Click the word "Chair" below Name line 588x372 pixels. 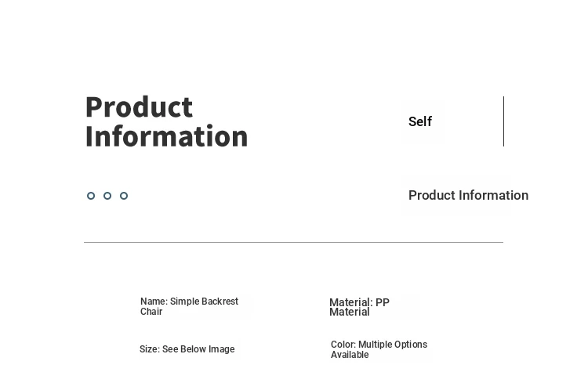coord(151,312)
